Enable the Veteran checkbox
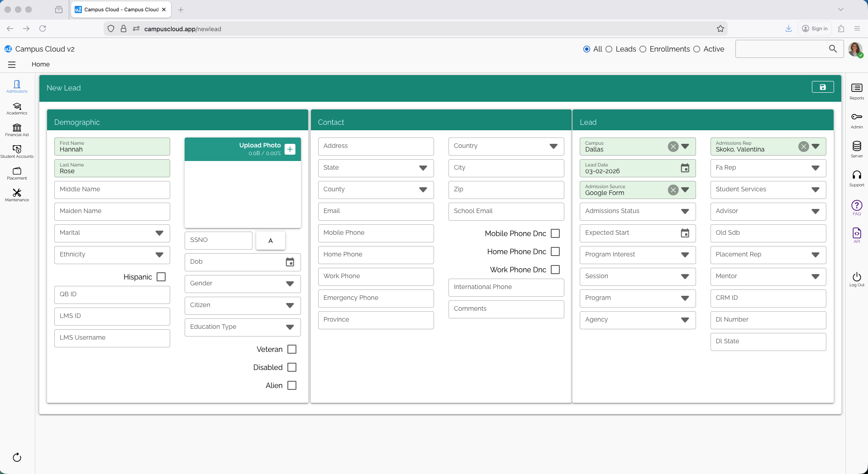The width and height of the screenshot is (868, 474). click(x=292, y=349)
